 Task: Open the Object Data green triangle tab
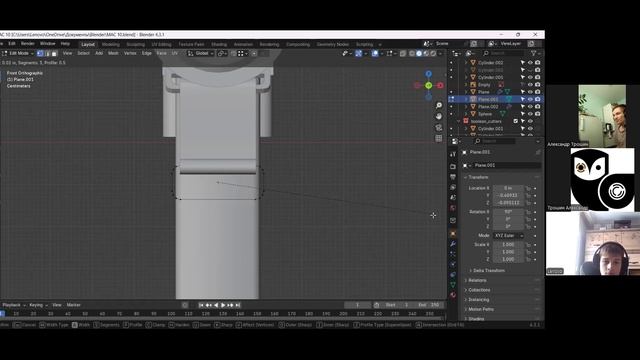pos(453,284)
